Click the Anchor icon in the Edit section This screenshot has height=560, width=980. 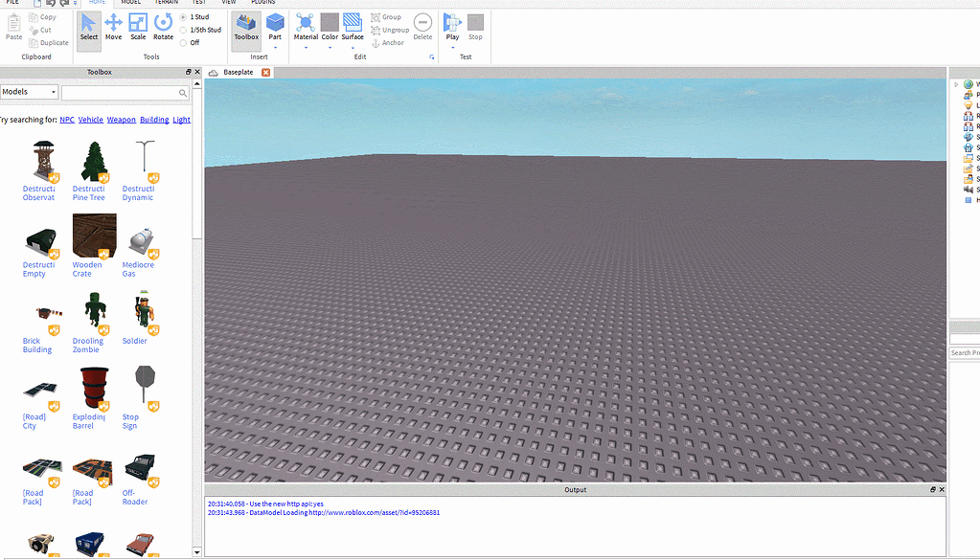click(376, 42)
